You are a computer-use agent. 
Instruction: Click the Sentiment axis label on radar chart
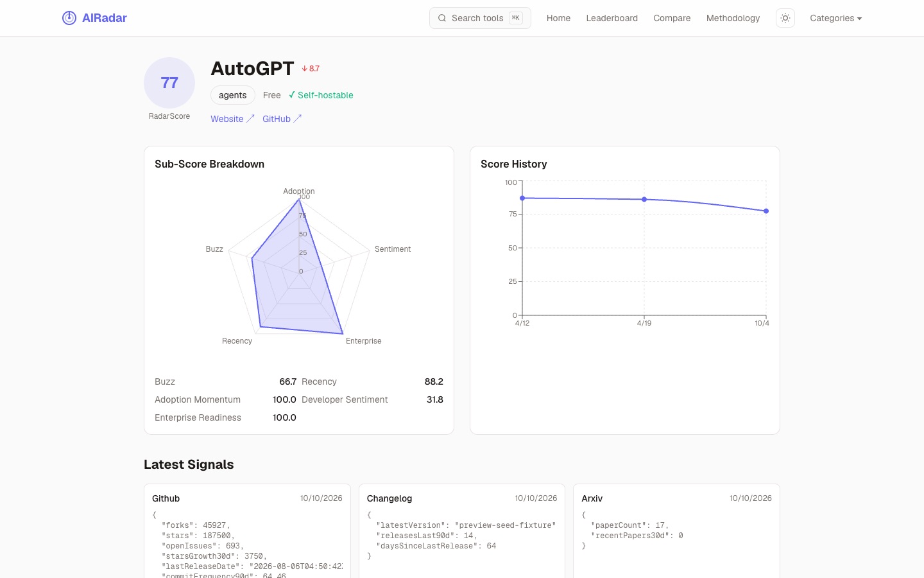pos(393,249)
